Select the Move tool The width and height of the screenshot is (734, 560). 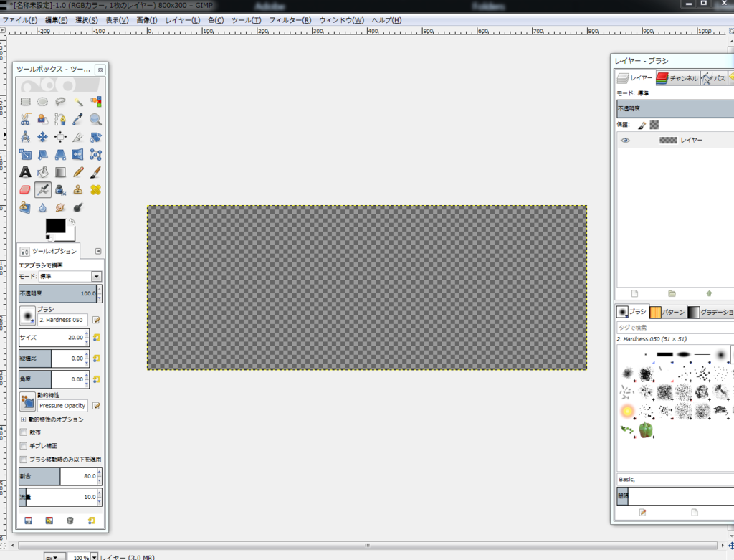pyautogui.click(x=42, y=137)
